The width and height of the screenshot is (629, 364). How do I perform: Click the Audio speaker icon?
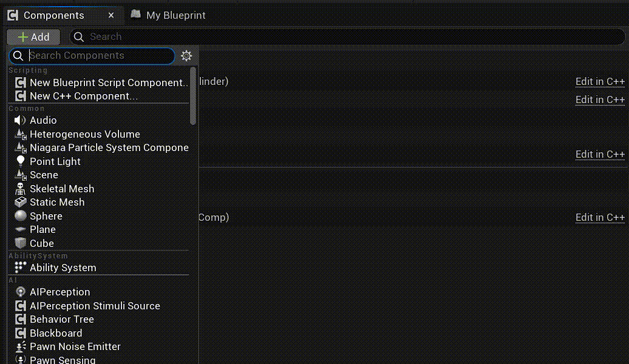(x=20, y=121)
